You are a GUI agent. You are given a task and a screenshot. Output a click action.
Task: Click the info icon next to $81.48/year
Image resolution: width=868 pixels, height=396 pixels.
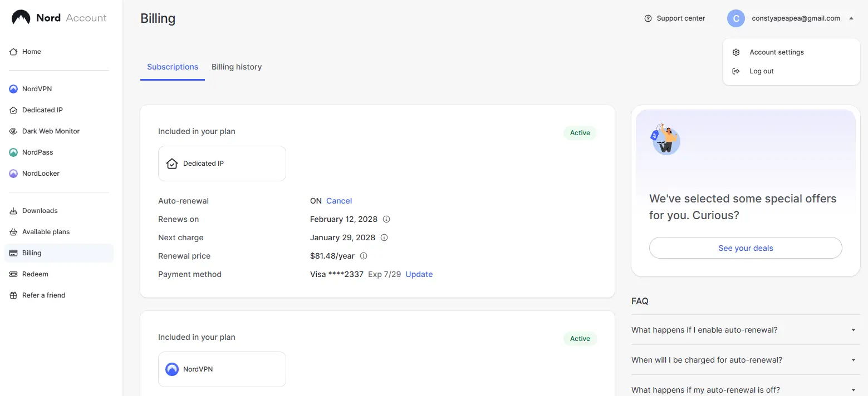pos(364,256)
